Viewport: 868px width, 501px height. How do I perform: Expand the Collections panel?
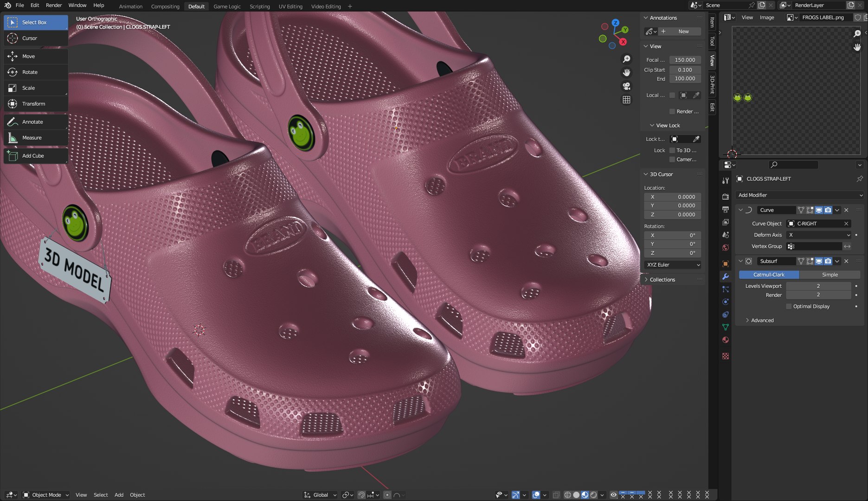point(662,280)
